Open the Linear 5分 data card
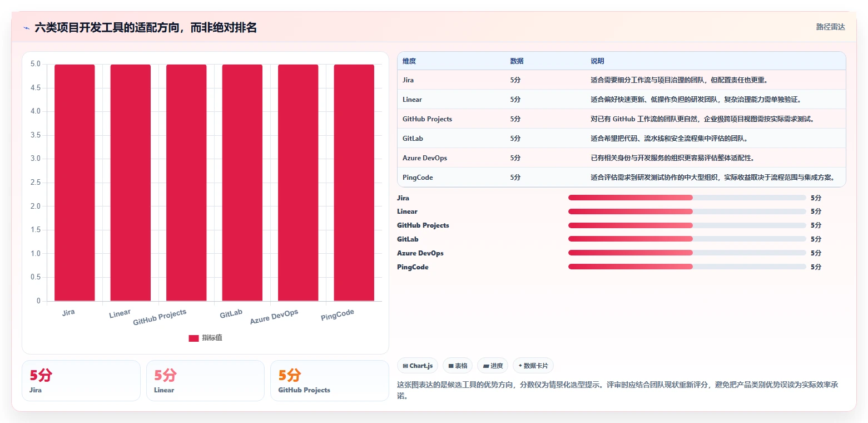 205,381
